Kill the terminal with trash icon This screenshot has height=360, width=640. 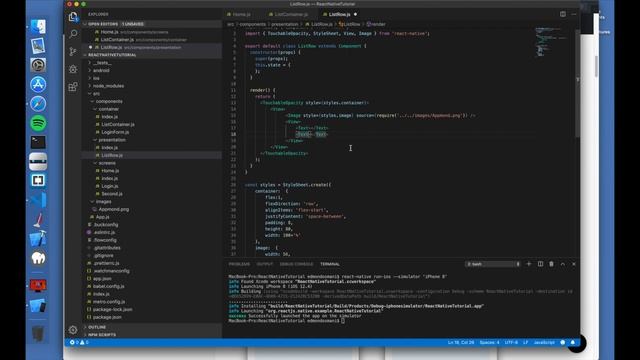(x=551, y=264)
